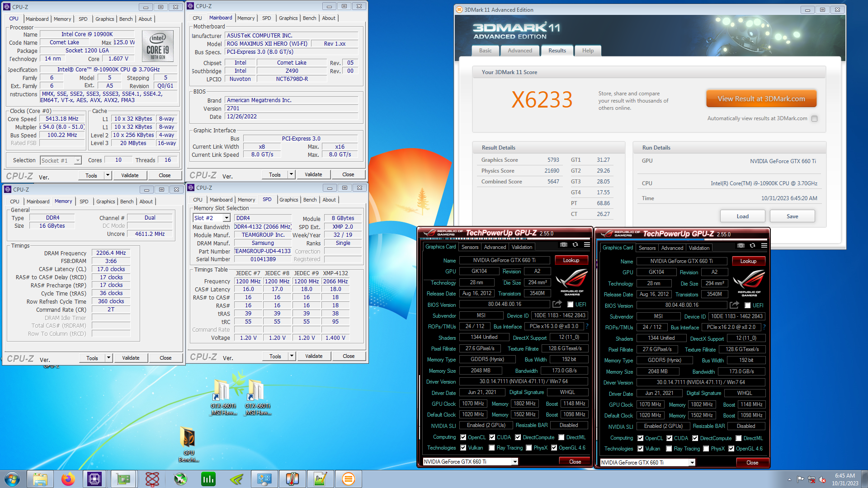868x488 pixels.
Task: Click Show desktop strip at taskbar end
Action: click(864, 479)
